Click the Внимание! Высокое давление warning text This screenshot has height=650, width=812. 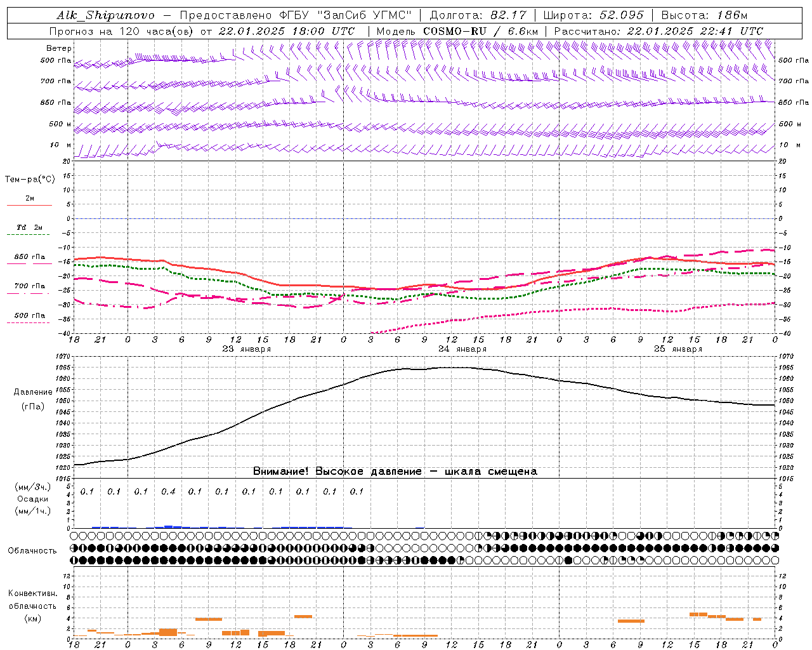395,471
